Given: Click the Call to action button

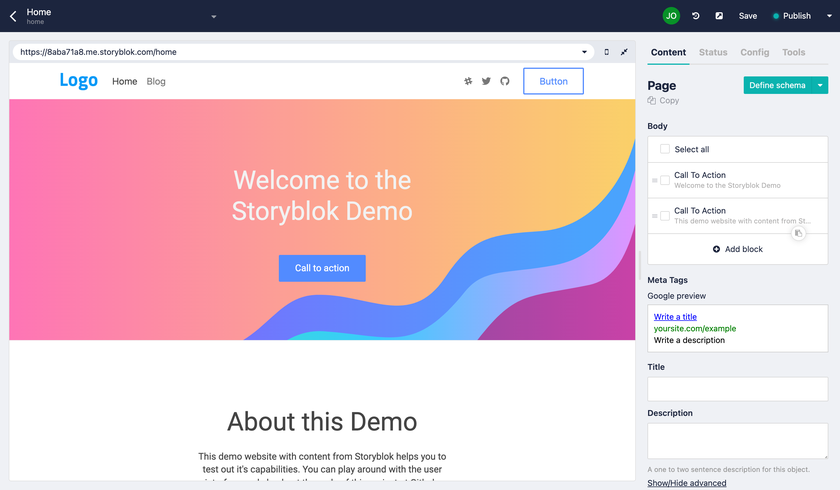Looking at the screenshot, I should [x=322, y=268].
